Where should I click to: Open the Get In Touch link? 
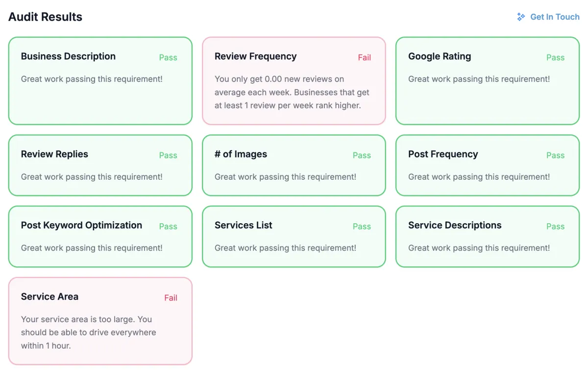pos(548,17)
